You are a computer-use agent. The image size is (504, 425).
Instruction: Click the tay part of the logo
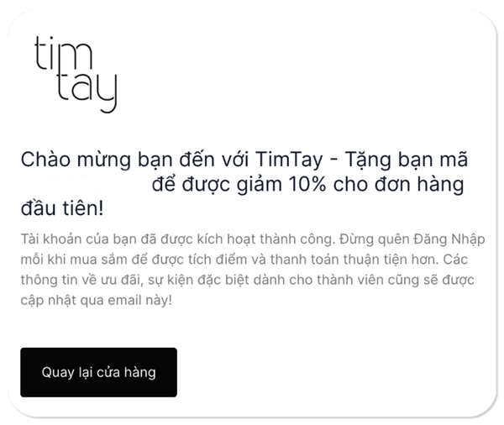[87, 92]
